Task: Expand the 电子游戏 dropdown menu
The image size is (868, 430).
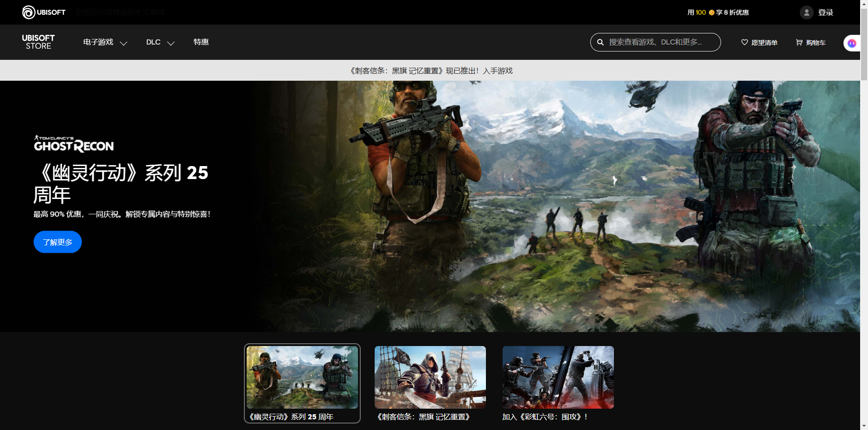Action: tap(105, 42)
